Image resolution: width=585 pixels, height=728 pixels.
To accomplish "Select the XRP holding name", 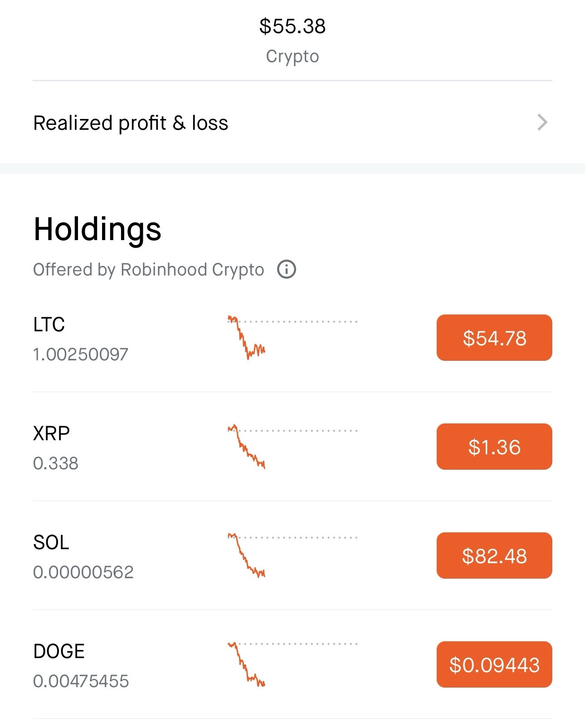I will pos(51,433).
